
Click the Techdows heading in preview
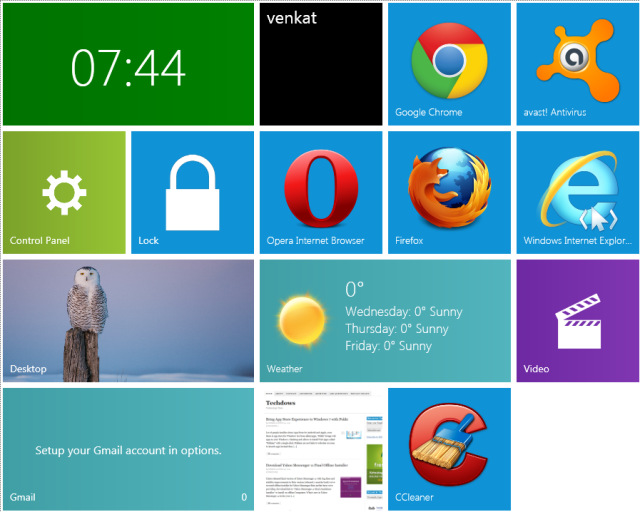(280, 403)
